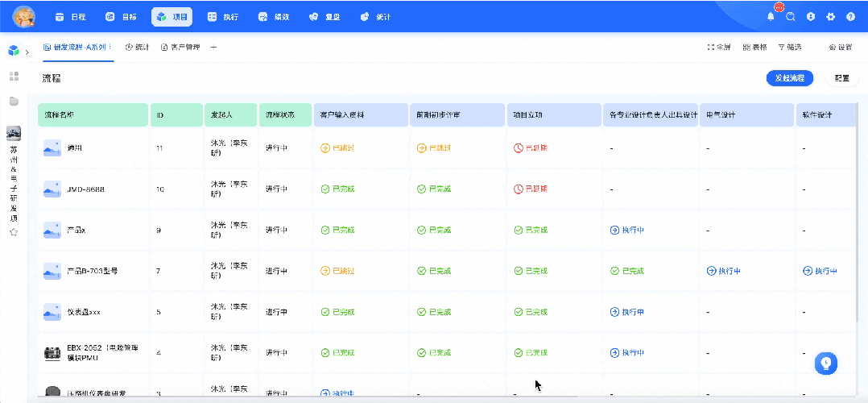Click the 客户输入资料 column header
The width and height of the screenshot is (868, 403).
click(361, 115)
